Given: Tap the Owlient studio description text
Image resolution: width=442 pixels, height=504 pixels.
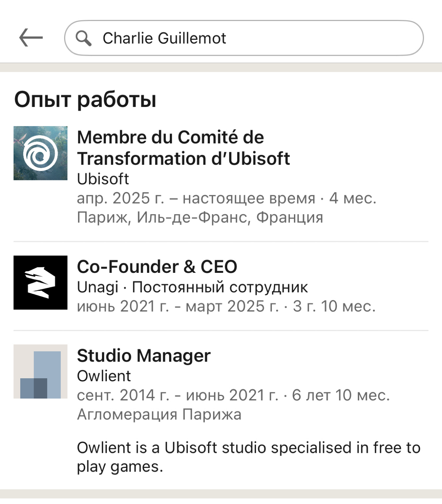Looking at the screenshot, I should coord(249,457).
